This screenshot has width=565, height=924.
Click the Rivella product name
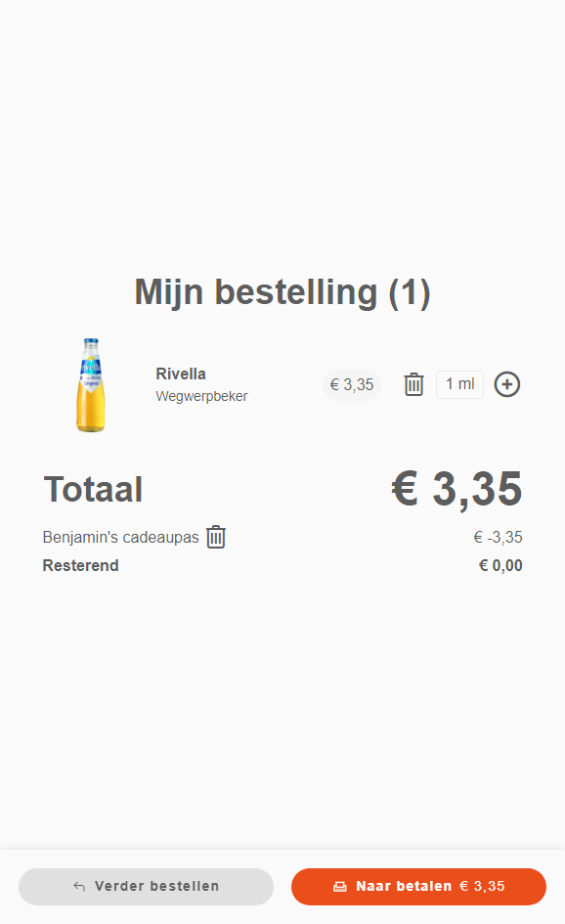180,374
